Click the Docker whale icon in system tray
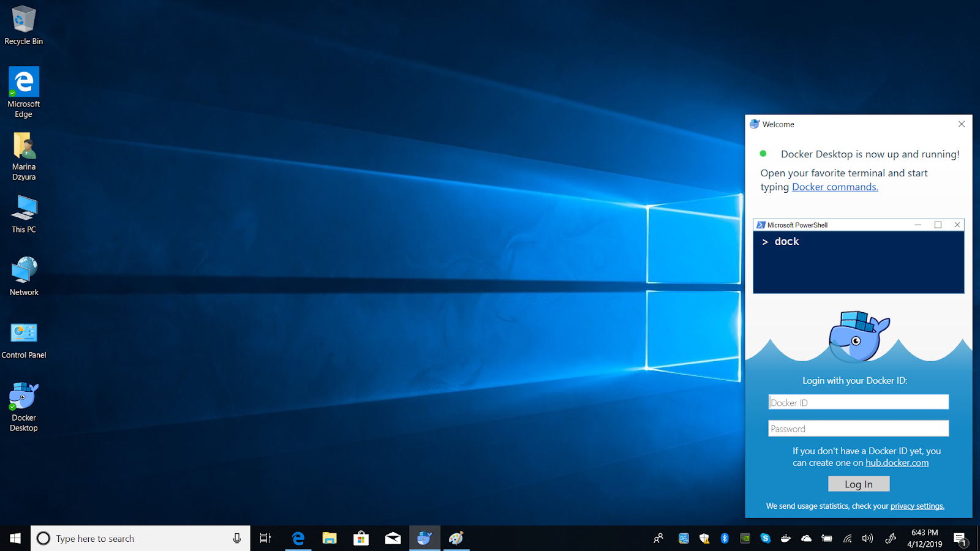This screenshot has width=980, height=551. (786, 539)
